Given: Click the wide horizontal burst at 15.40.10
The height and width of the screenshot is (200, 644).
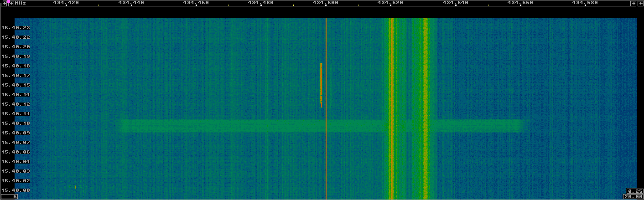Looking at the screenshot, I should pos(322,126).
